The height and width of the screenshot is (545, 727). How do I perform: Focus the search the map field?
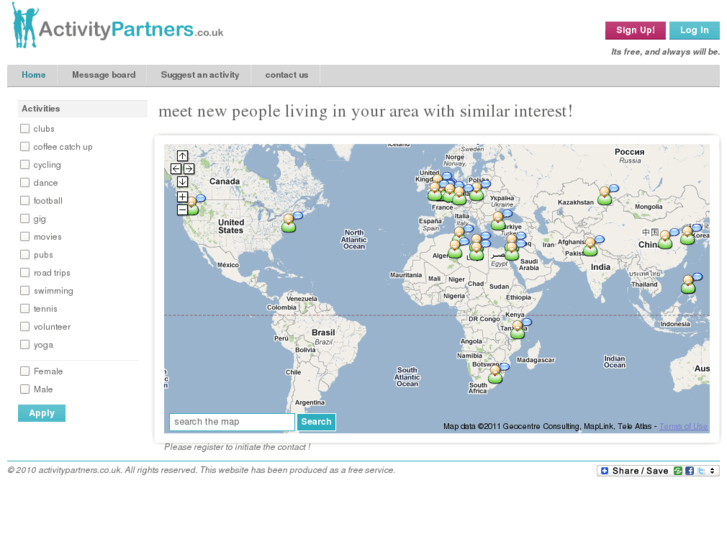232,422
